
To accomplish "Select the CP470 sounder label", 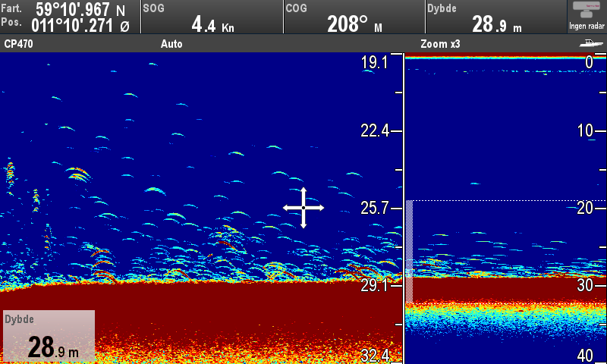I will pyautogui.click(x=19, y=44).
